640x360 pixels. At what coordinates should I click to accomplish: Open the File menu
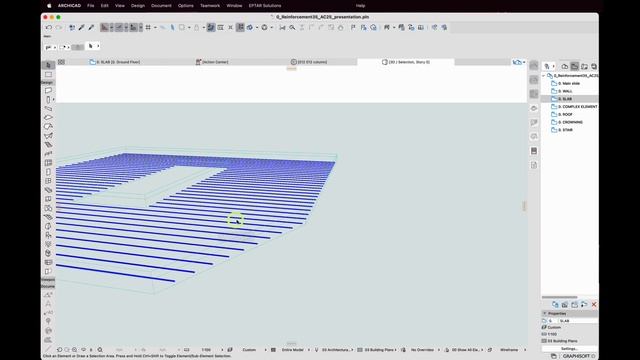tap(91, 6)
